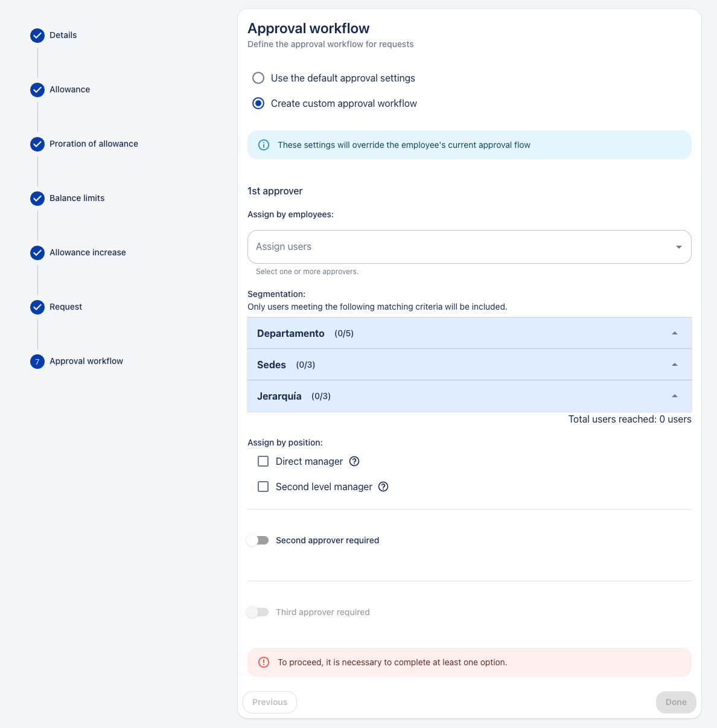Click the step 7 number badge
Screen dimensions: 717x728
[37, 362]
